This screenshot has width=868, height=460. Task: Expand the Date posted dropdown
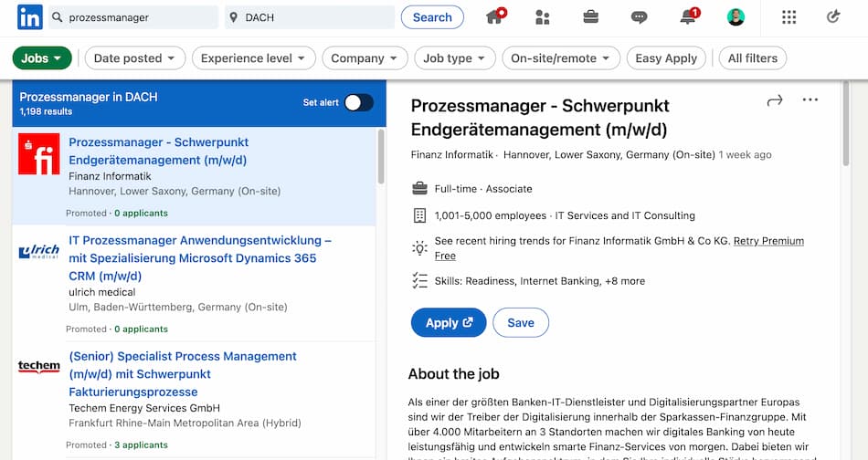point(134,58)
